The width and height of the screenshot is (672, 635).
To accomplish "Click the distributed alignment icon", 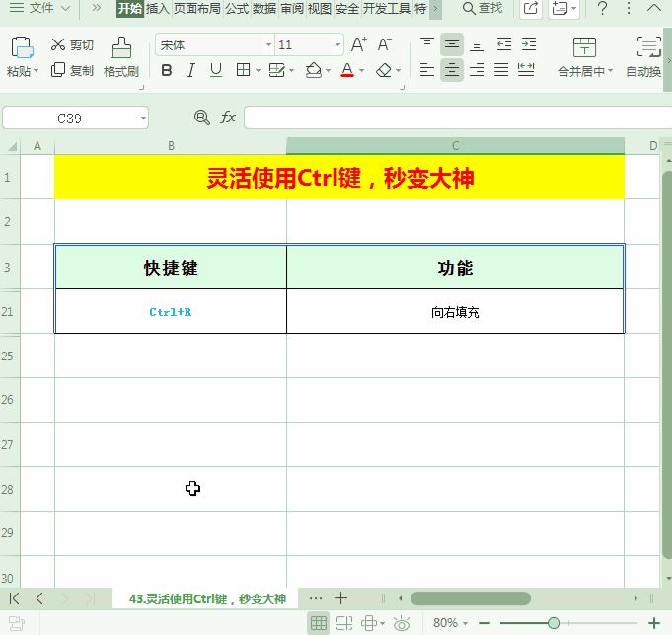I will pyautogui.click(x=526, y=69).
